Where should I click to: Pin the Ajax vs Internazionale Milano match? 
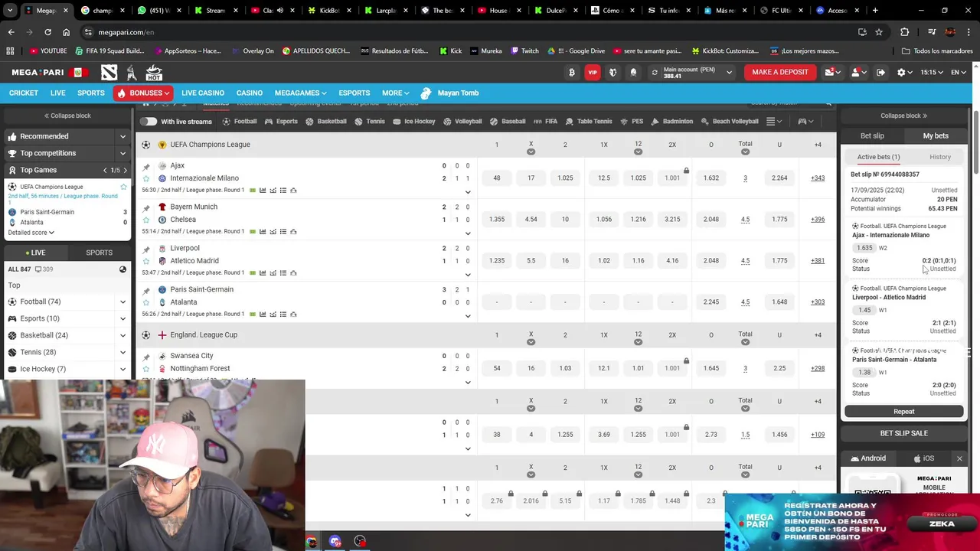click(x=146, y=165)
